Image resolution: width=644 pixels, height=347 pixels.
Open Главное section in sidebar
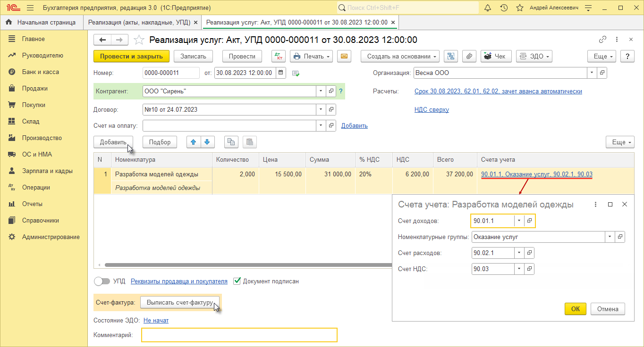pos(34,39)
